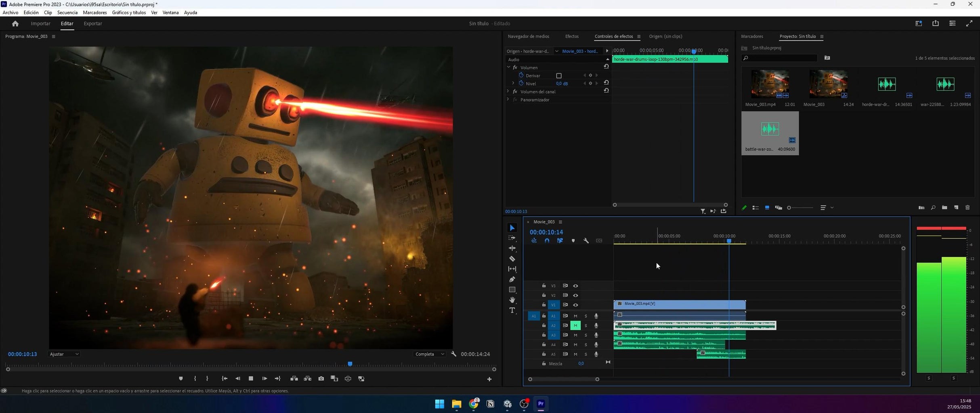Screen dimensions: 980x413
Task: Select the Type tool
Action: (x=512, y=311)
